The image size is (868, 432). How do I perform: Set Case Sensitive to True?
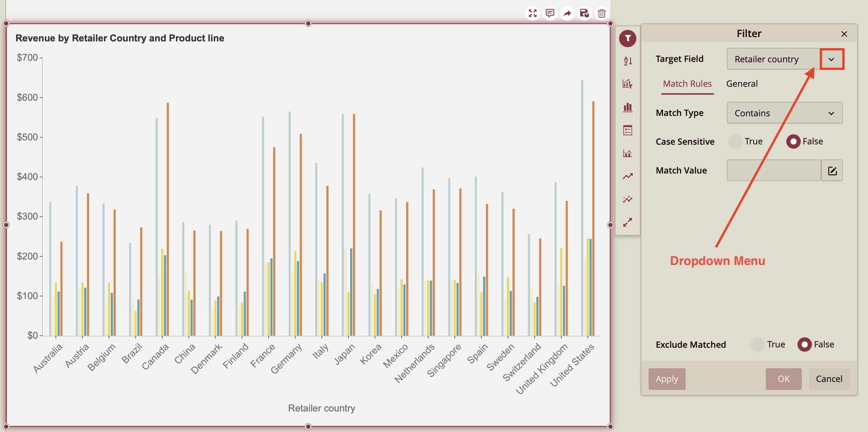tap(735, 141)
